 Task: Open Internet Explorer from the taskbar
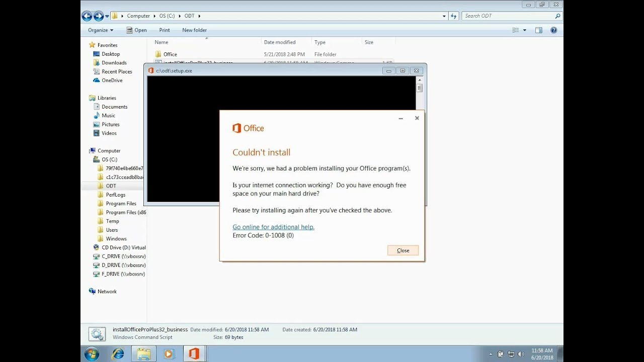coord(118,354)
